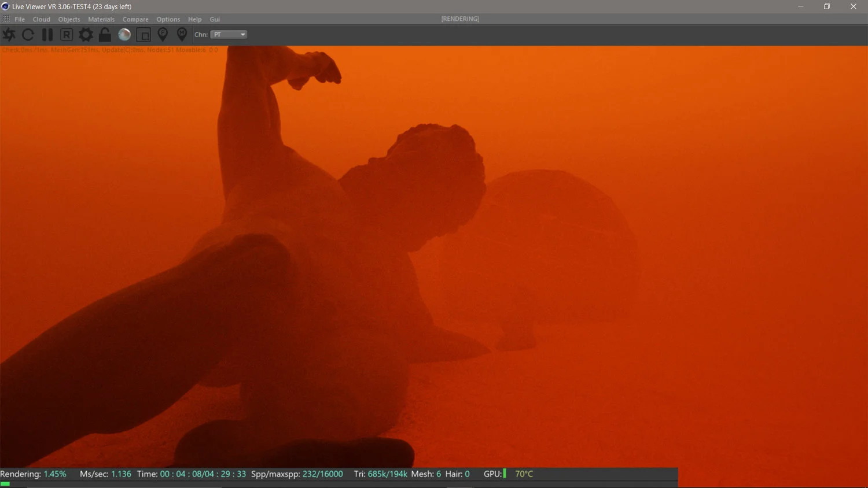
Task: Click the green render progress bar
Action: coord(5,483)
